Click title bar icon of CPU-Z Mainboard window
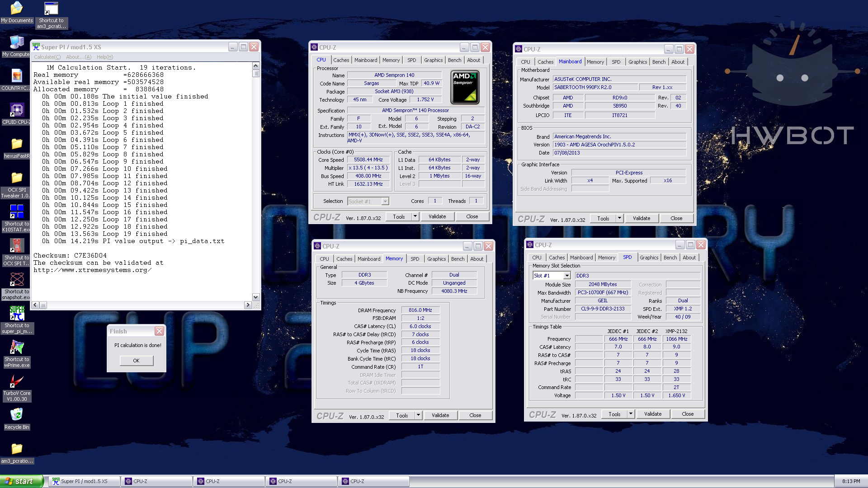Screen dimensions: 868x488 click(x=519, y=49)
